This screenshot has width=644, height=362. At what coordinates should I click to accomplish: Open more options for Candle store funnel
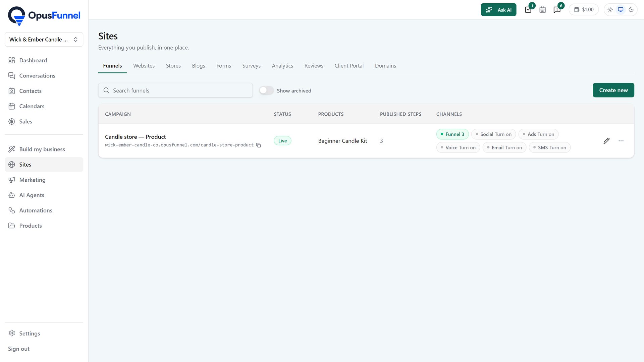(x=621, y=141)
